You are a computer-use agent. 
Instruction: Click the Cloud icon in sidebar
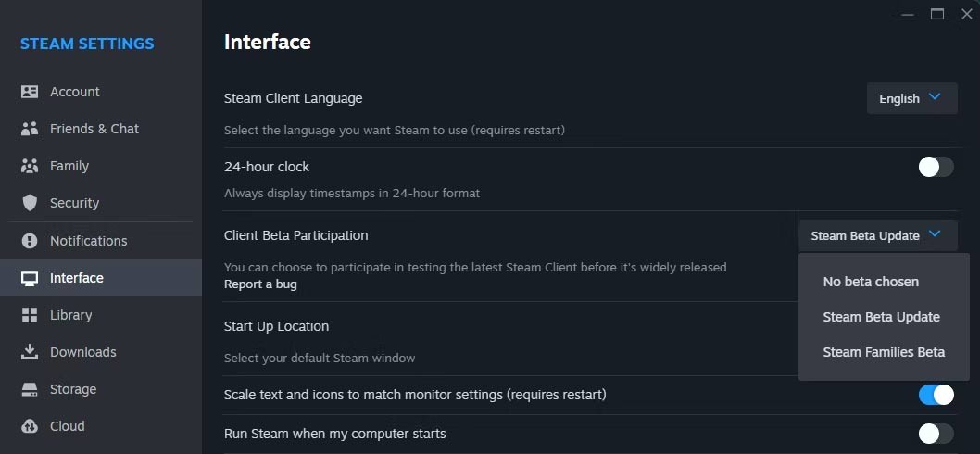pyautogui.click(x=30, y=426)
